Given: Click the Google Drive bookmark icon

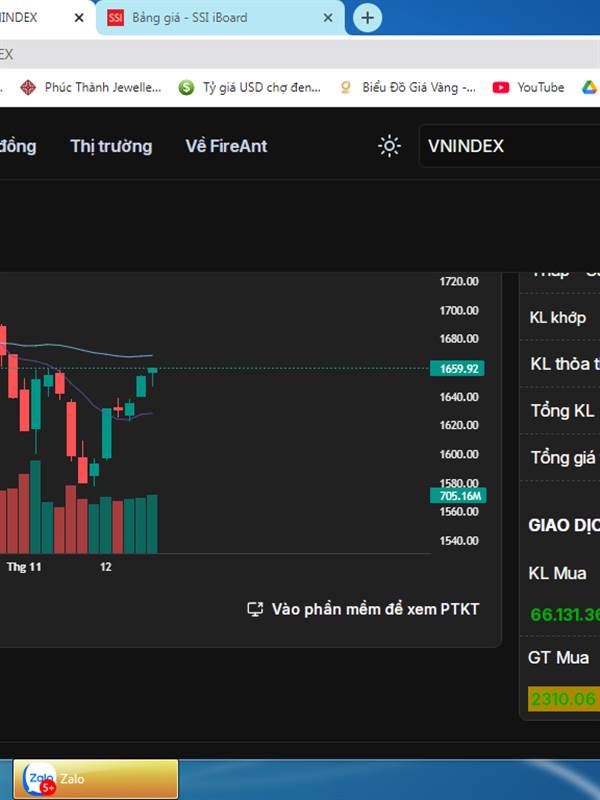Looking at the screenshot, I should coord(587,88).
